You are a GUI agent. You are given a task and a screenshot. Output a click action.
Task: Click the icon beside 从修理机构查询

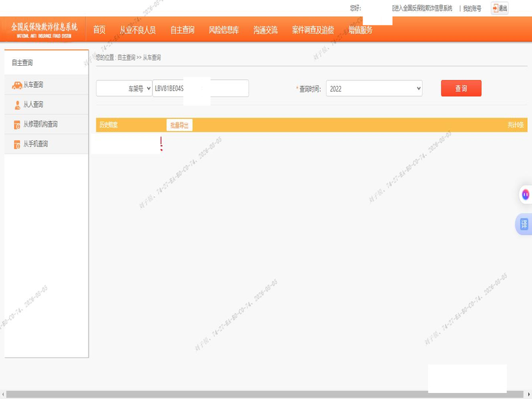(17, 125)
